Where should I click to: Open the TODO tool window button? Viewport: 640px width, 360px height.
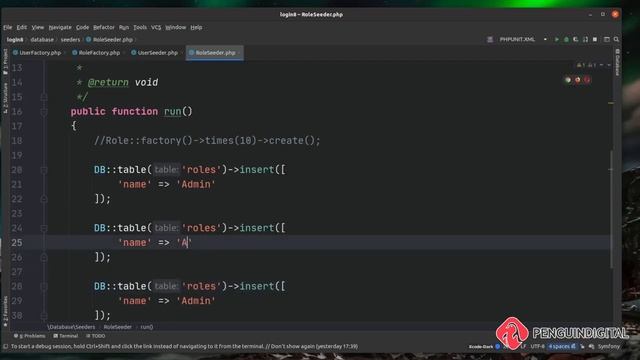(96, 336)
